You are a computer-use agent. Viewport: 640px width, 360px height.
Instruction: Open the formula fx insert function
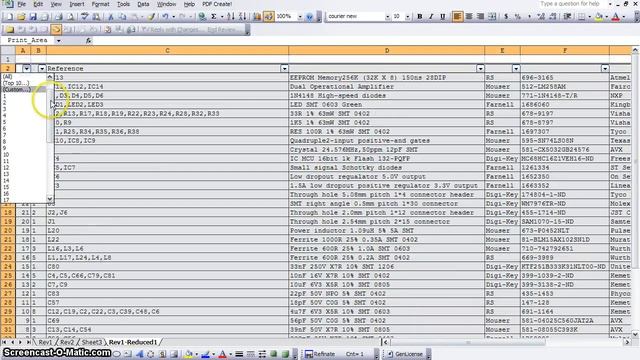click(89, 40)
